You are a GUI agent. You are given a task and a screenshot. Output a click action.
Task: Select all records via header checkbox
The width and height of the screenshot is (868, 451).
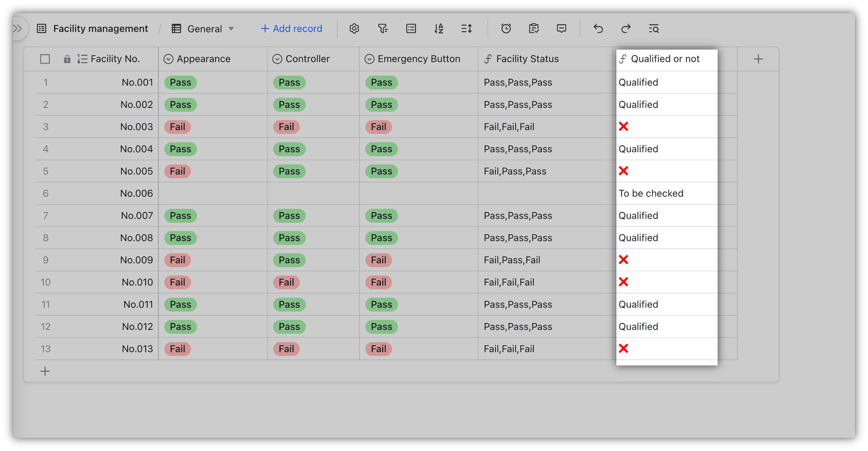pos(45,59)
